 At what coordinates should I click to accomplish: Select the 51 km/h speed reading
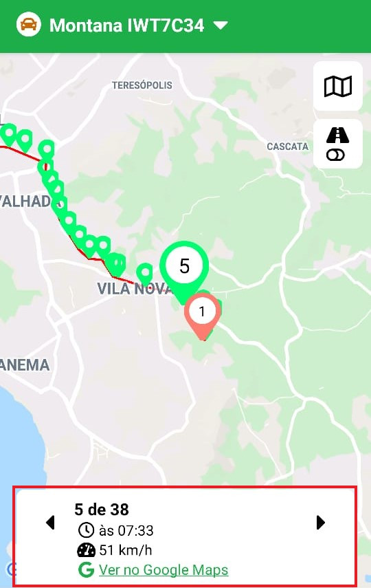click(x=126, y=550)
